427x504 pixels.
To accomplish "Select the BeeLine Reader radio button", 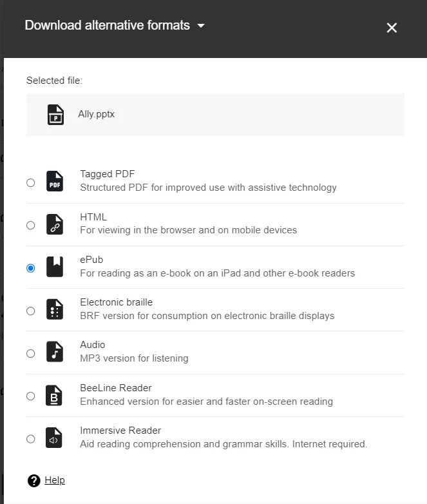I will (x=31, y=396).
